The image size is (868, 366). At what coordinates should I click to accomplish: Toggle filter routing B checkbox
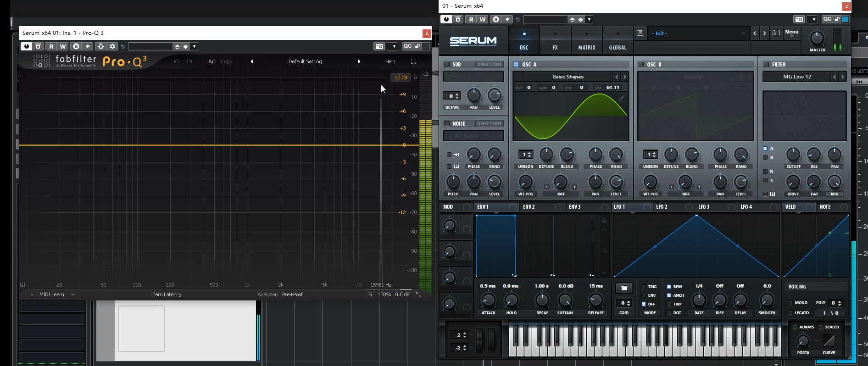tap(765, 157)
